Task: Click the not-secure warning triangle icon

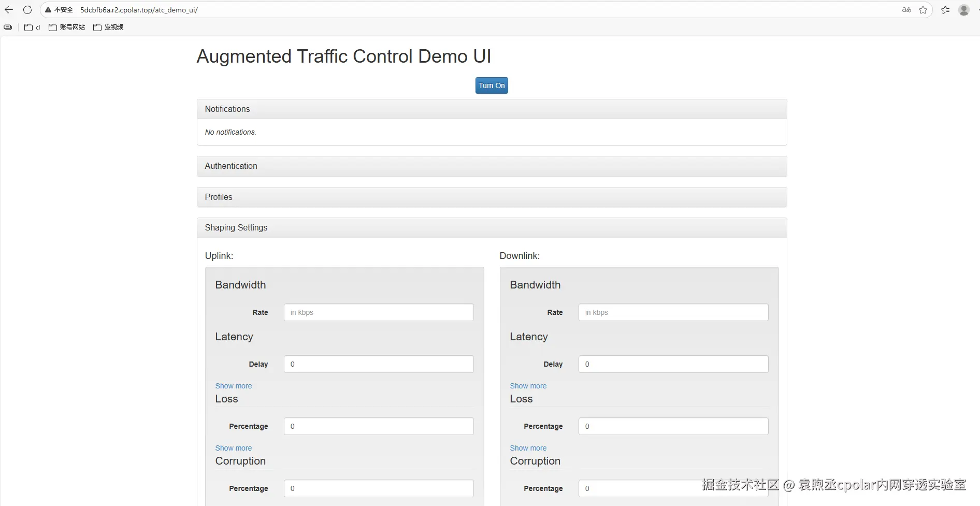Action: [x=48, y=10]
